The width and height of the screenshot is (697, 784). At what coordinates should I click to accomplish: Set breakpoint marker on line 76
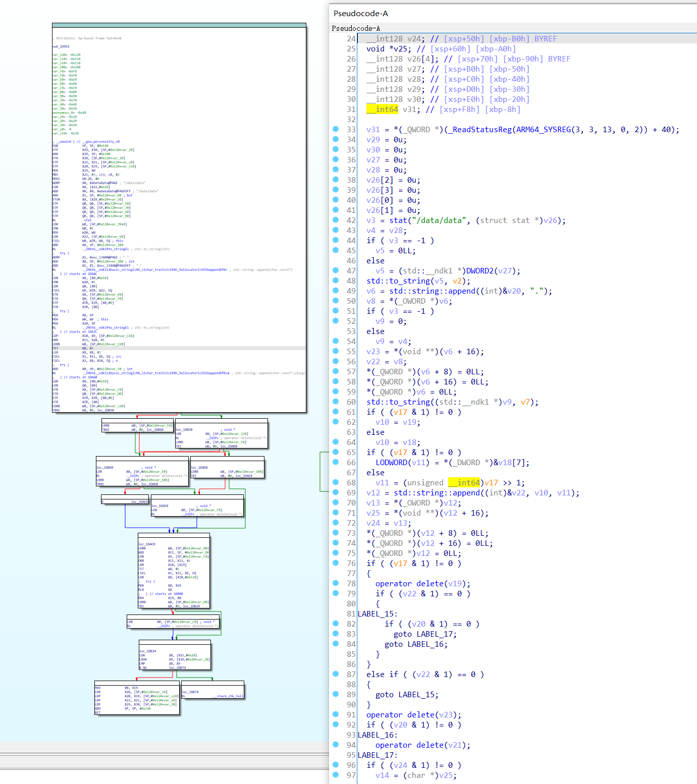[336, 563]
